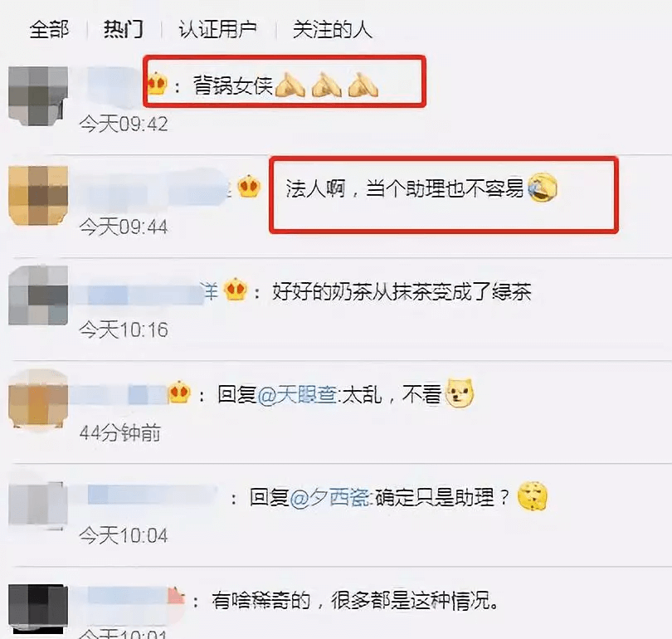Open the @夕西瓷 user mention link
The width and height of the screenshot is (672, 639).
(329, 497)
